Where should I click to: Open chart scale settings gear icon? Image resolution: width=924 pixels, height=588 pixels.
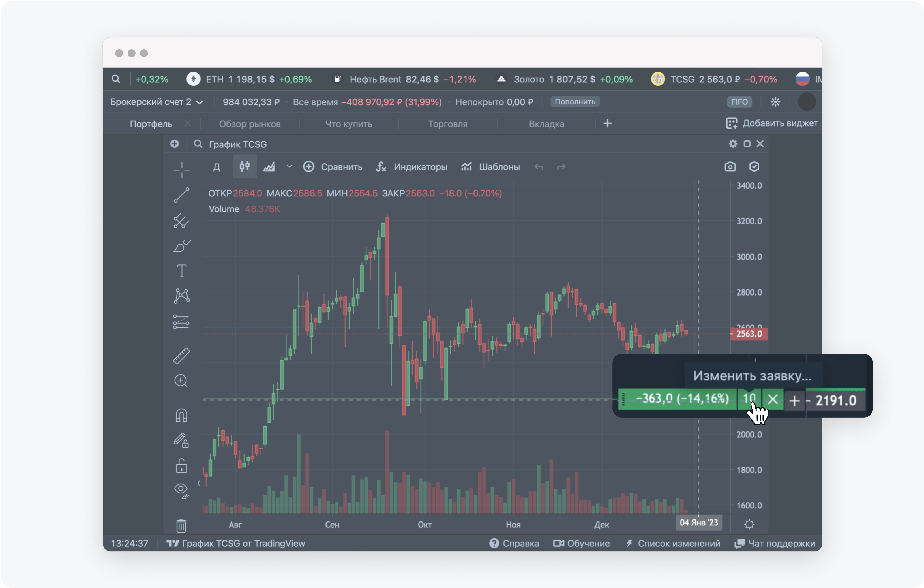click(749, 524)
